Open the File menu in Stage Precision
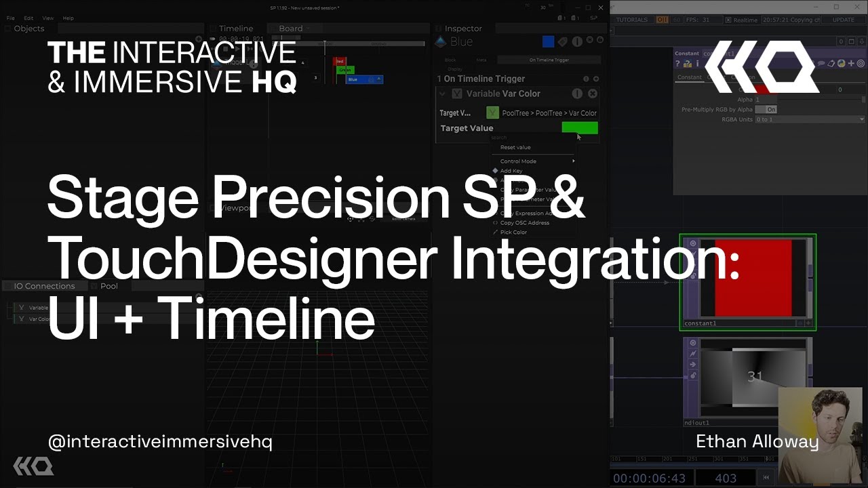 10,18
